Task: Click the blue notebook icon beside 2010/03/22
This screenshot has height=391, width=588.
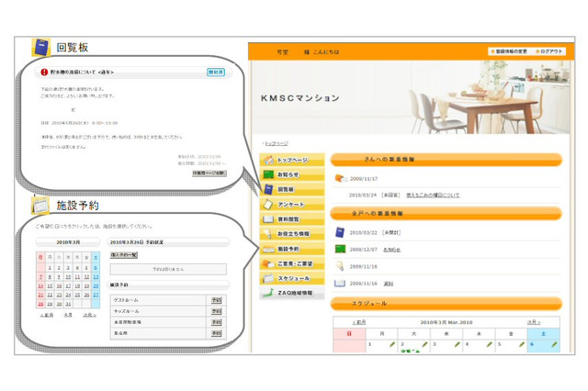Action: [x=340, y=232]
